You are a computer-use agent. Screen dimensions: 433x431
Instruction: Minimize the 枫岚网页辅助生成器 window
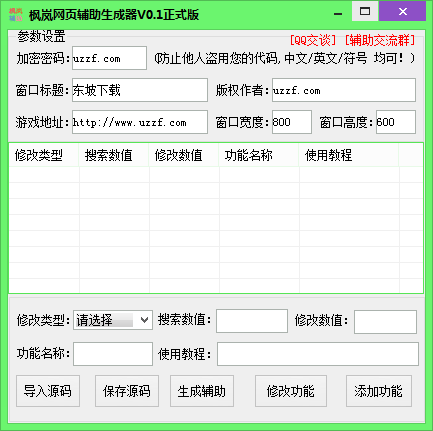point(338,13)
